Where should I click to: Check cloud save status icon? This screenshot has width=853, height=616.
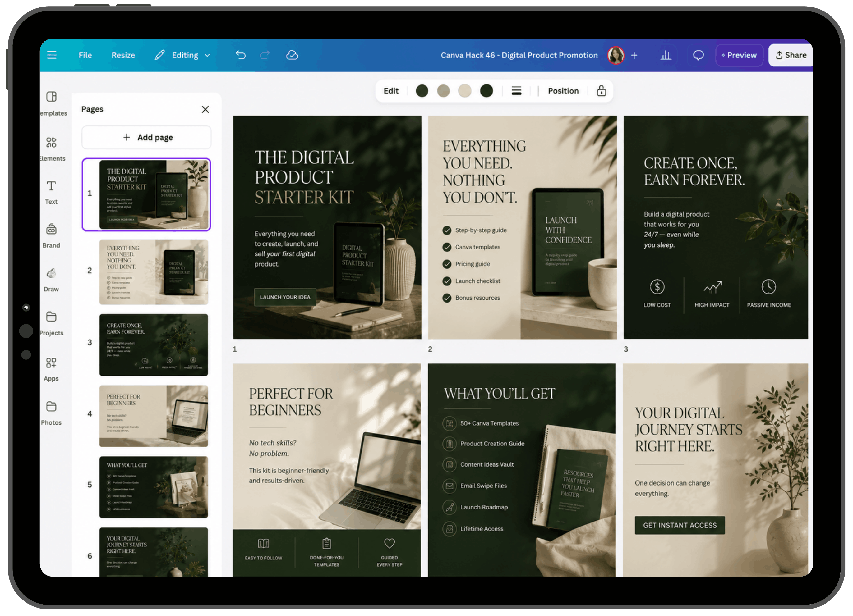click(x=292, y=55)
